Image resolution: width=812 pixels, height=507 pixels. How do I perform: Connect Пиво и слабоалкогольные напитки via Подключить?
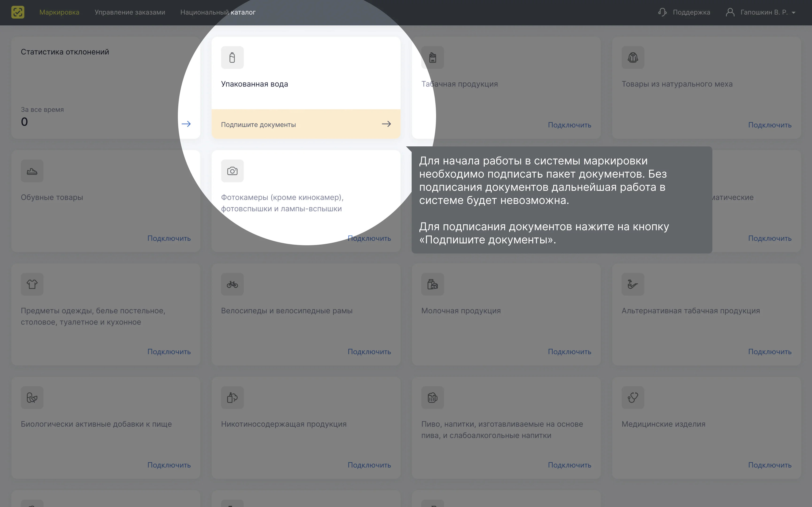(569, 465)
